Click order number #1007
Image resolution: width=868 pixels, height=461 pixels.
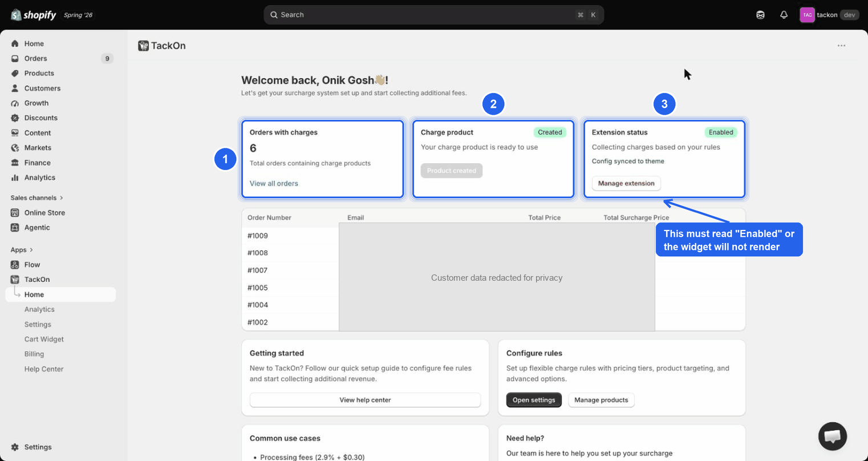(258, 270)
